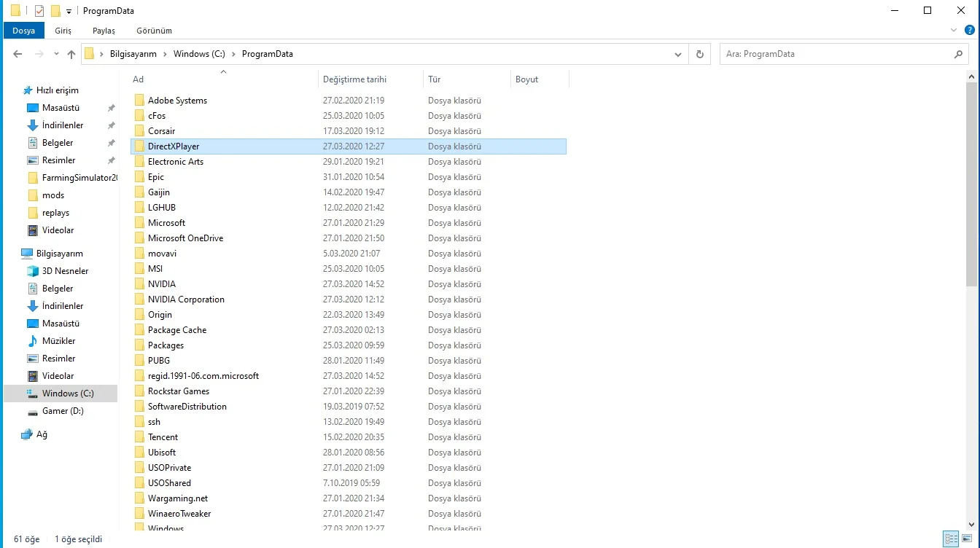Screen dimensions: 980x548
Task: Click the ProgramData breadcrumb in the address bar
Action: [x=268, y=54]
